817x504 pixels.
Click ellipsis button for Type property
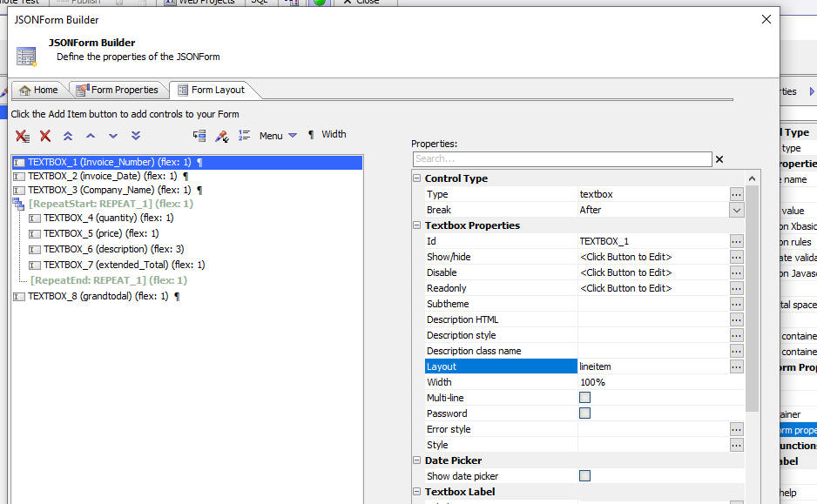[x=736, y=194]
